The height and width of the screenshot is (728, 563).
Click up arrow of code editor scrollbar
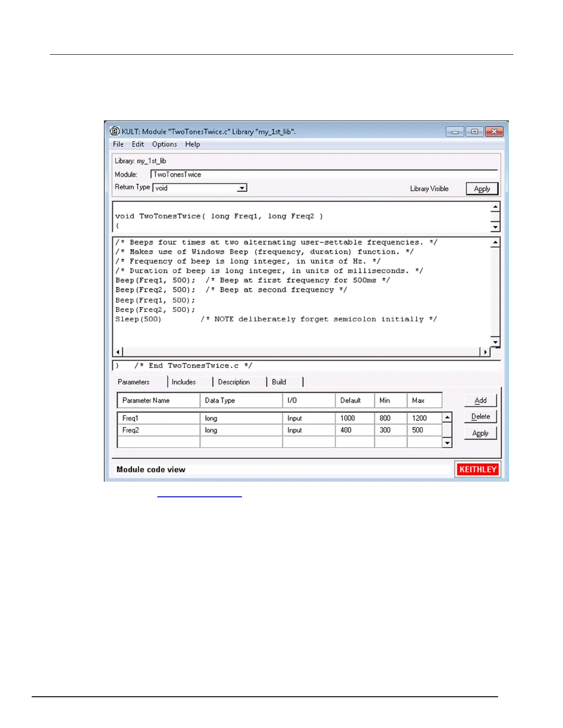click(x=495, y=243)
